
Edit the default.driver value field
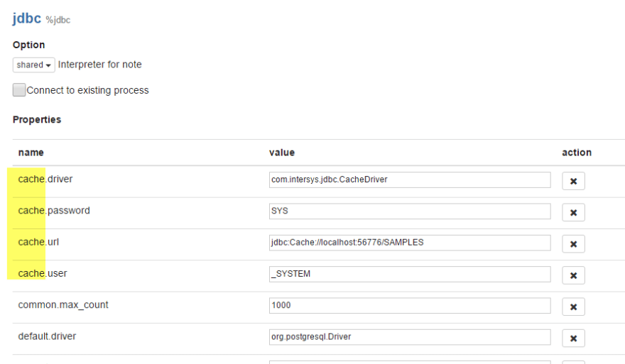pos(410,337)
